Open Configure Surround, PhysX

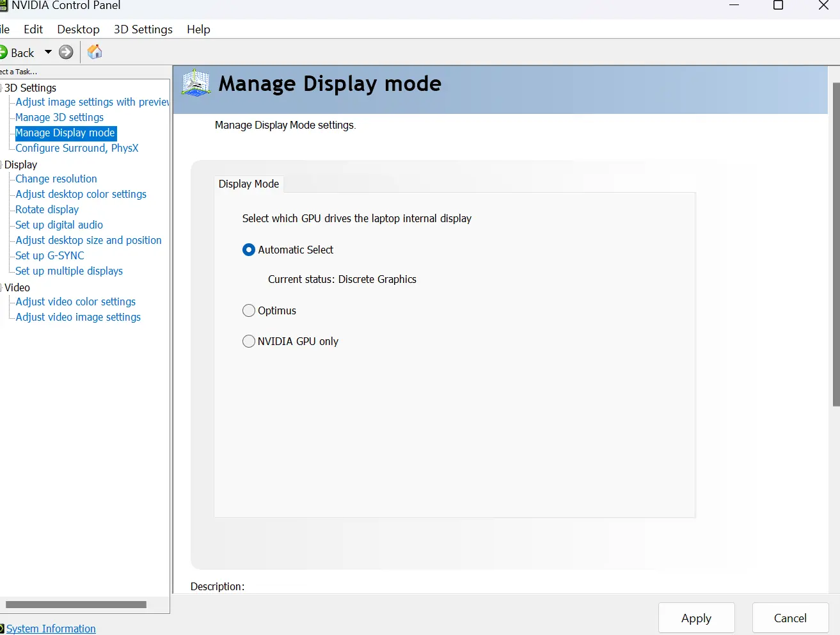(77, 148)
